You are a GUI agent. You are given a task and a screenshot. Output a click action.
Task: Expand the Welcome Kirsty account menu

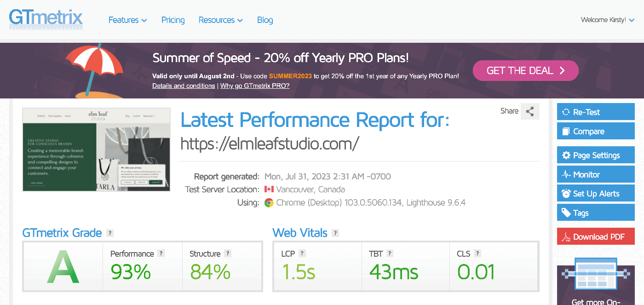(x=607, y=20)
